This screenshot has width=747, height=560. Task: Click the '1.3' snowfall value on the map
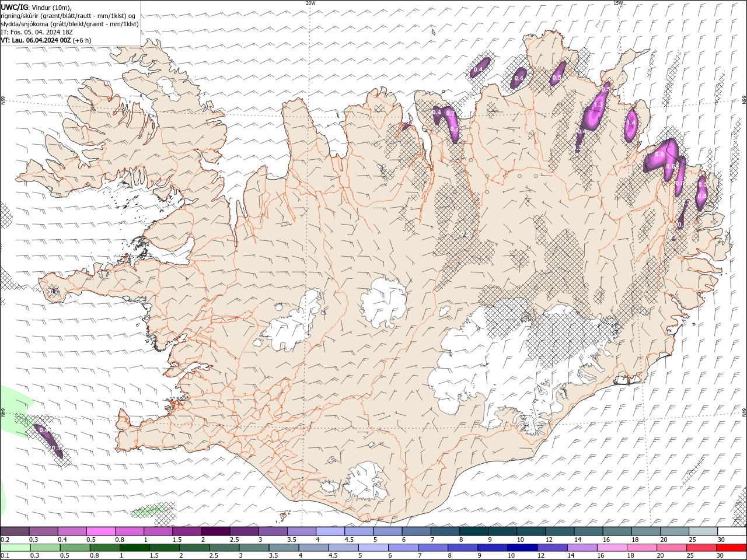click(x=598, y=105)
